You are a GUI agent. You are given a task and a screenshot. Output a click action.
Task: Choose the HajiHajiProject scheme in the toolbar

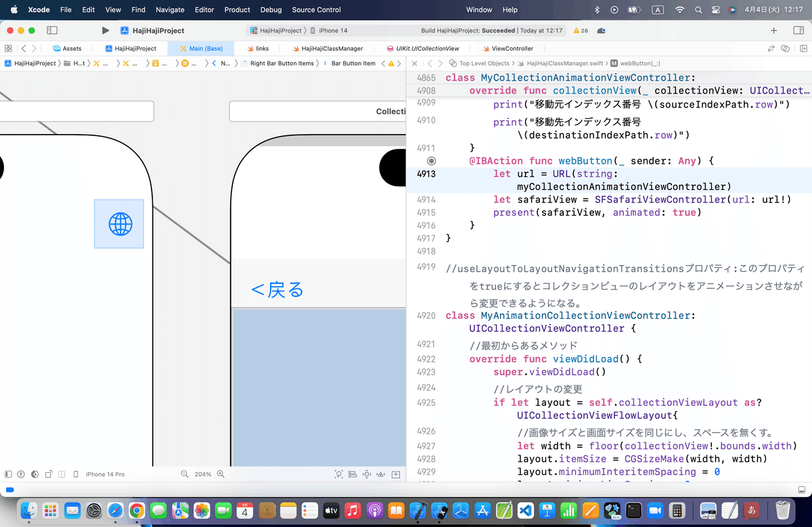tap(276, 30)
